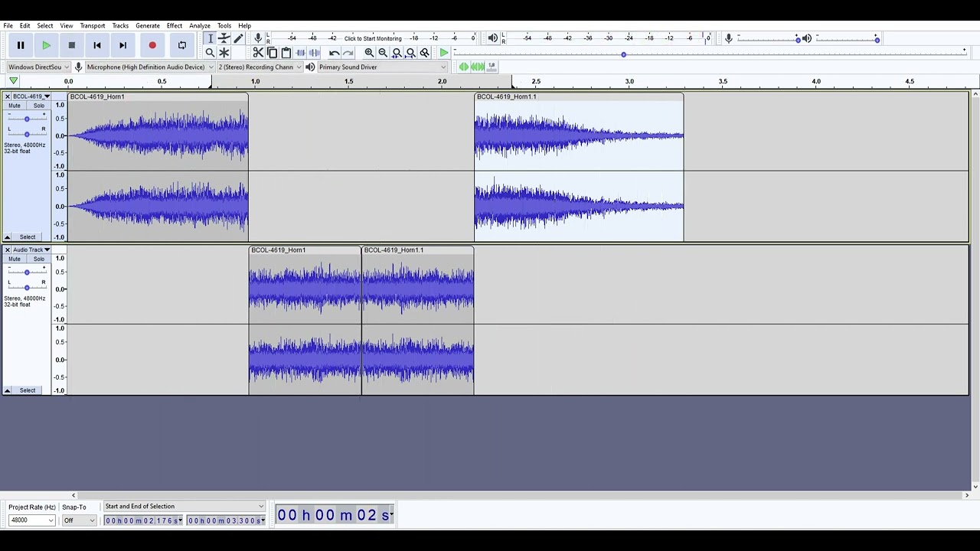Image resolution: width=980 pixels, height=551 pixels.
Task: Select the Envelope tool
Action: (224, 38)
